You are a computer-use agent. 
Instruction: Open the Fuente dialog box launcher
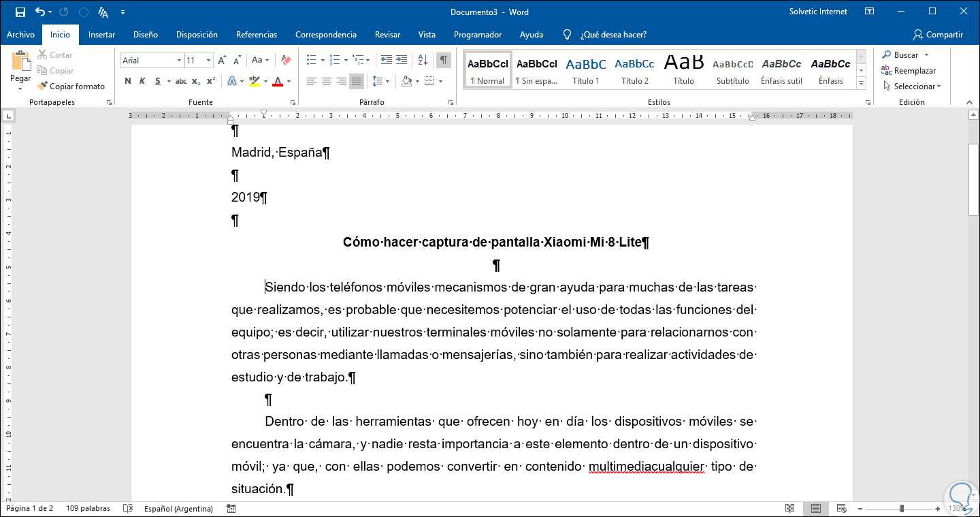click(x=293, y=102)
